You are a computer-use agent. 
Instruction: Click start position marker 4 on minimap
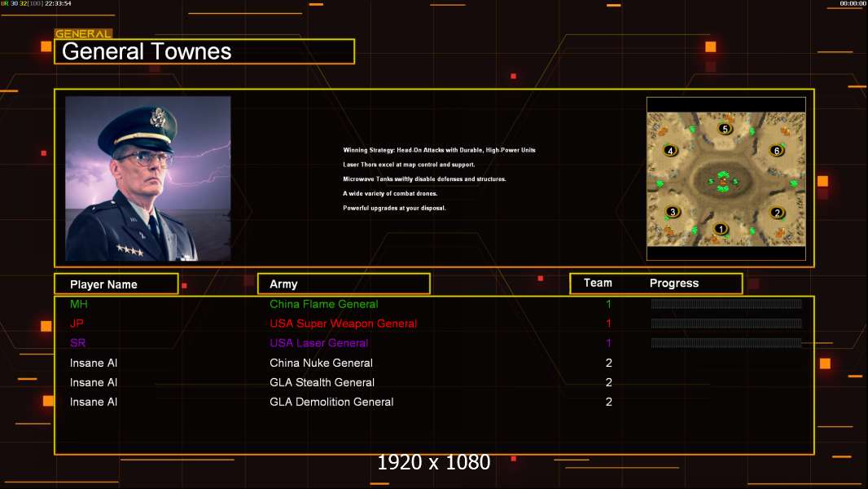pyautogui.click(x=670, y=151)
